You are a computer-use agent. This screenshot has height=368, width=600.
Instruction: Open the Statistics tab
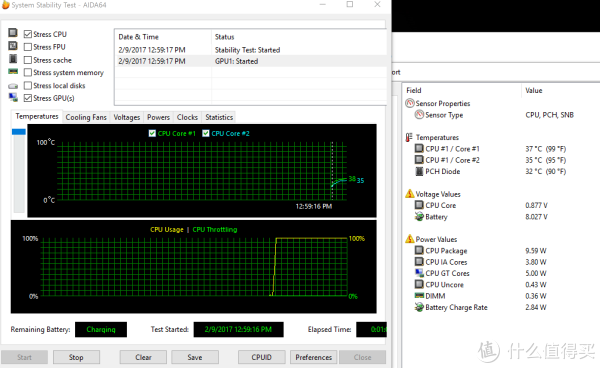point(219,117)
